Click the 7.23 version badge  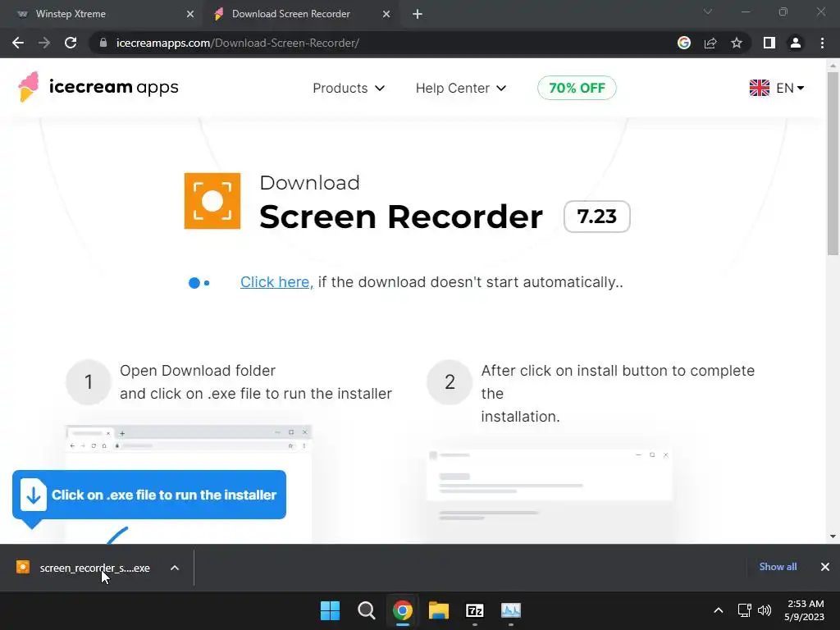[597, 217]
